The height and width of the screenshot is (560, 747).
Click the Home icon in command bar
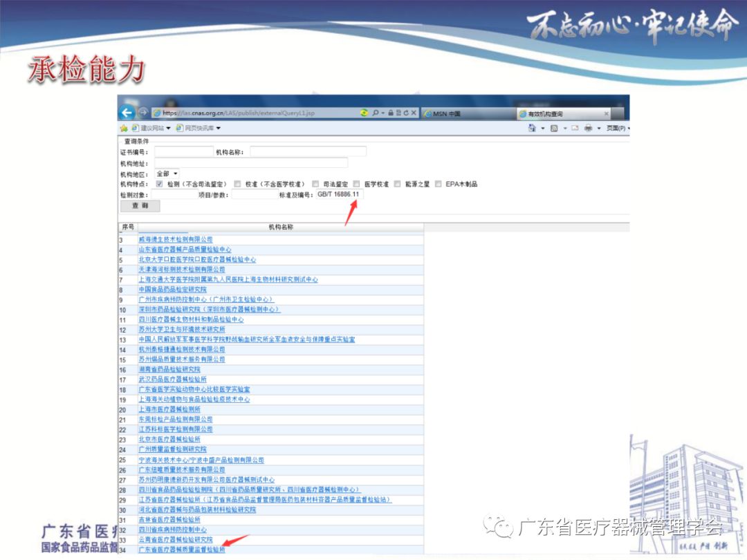532,128
